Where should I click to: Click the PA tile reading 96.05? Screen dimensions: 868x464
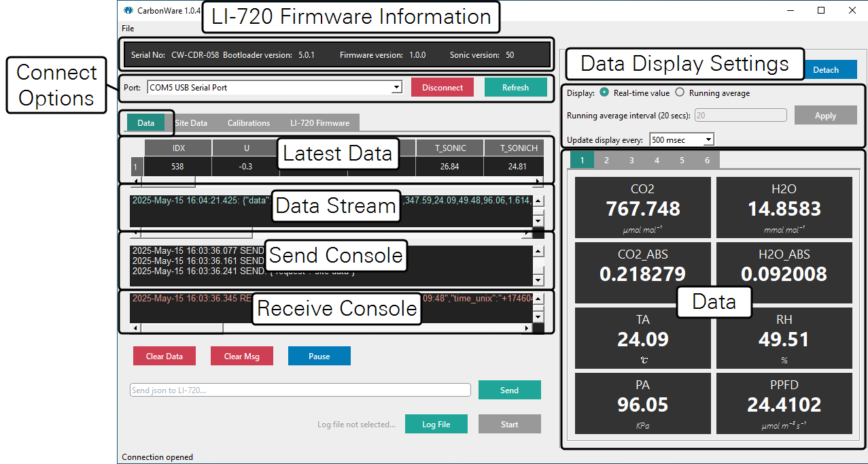pyautogui.click(x=643, y=403)
